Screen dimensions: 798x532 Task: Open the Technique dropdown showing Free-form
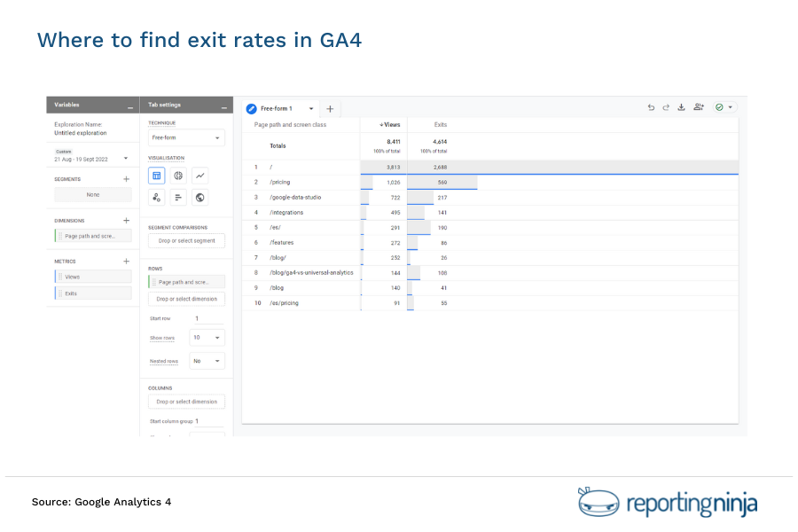[186, 137]
